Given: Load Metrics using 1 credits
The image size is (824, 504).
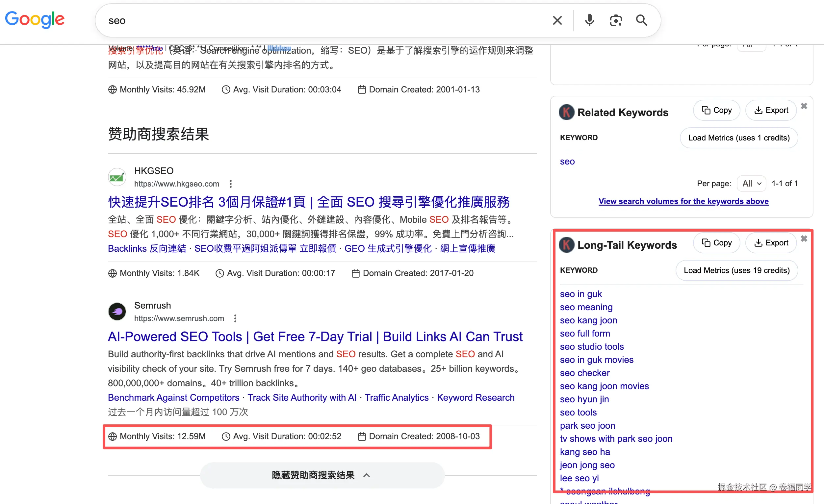Looking at the screenshot, I should [x=739, y=138].
